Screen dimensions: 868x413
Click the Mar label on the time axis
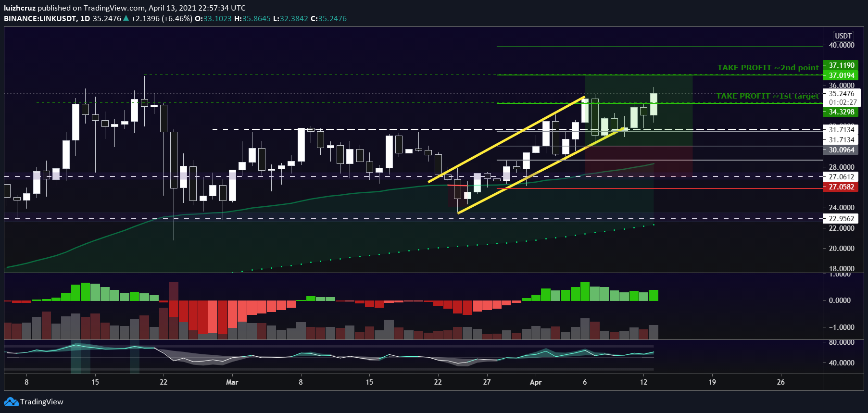tap(232, 382)
